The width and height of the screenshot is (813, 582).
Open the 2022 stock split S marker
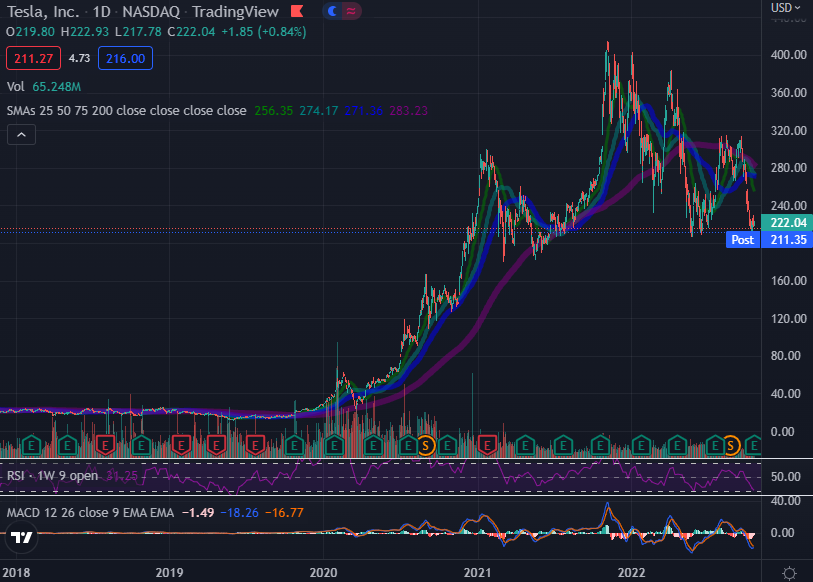tap(731, 445)
